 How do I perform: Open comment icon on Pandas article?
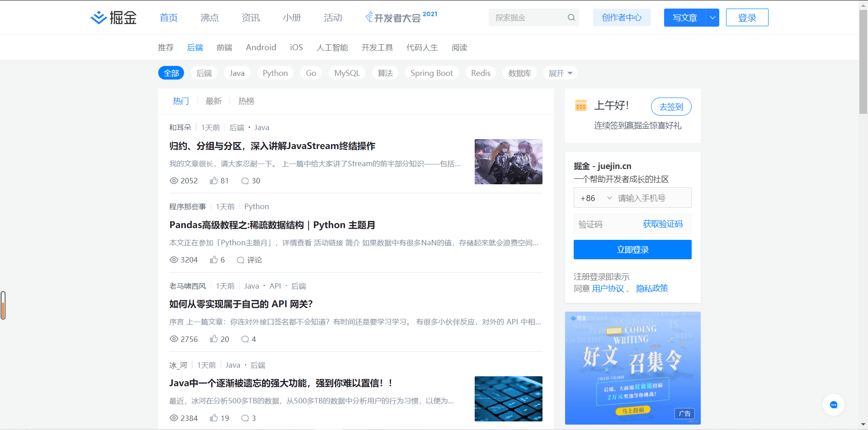[x=241, y=260]
